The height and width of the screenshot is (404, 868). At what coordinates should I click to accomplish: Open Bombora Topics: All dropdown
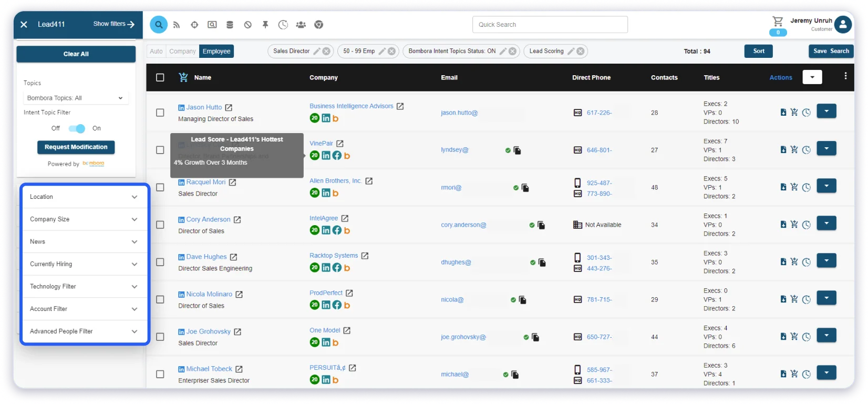76,98
